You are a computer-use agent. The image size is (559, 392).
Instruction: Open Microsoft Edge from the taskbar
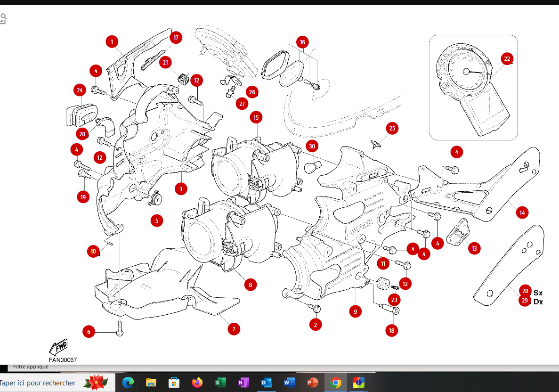(128, 383)
